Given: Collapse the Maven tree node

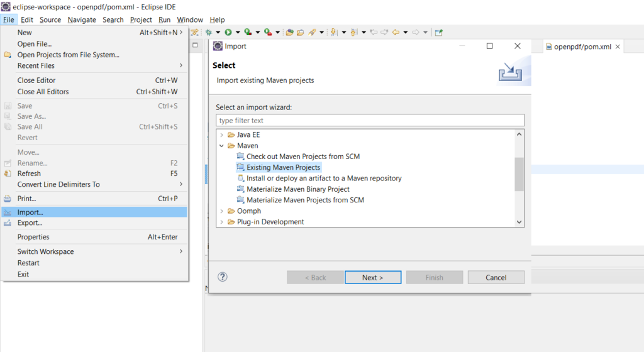Looking at the screenshot, I should point(222,146).
